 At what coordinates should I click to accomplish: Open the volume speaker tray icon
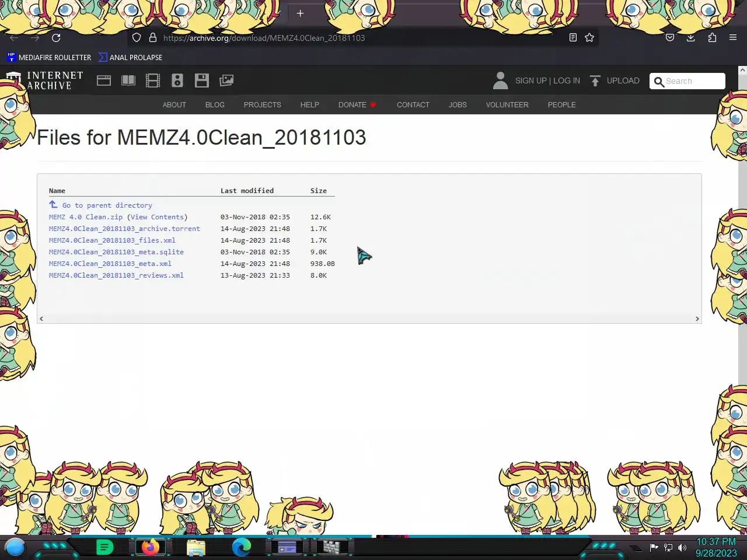coord(682,548)
